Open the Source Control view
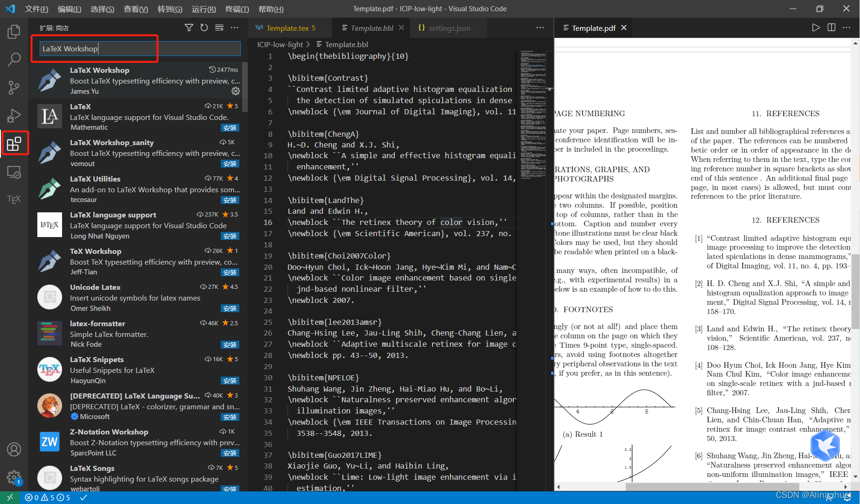 pos(14,87)
